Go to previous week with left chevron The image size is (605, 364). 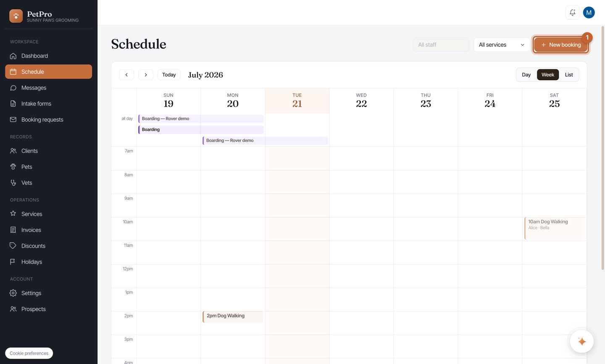pos(126,75)
